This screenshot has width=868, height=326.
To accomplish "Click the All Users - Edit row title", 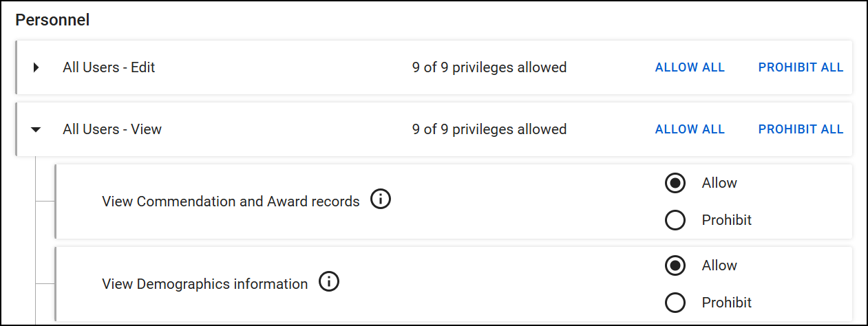I will [109, 67].
